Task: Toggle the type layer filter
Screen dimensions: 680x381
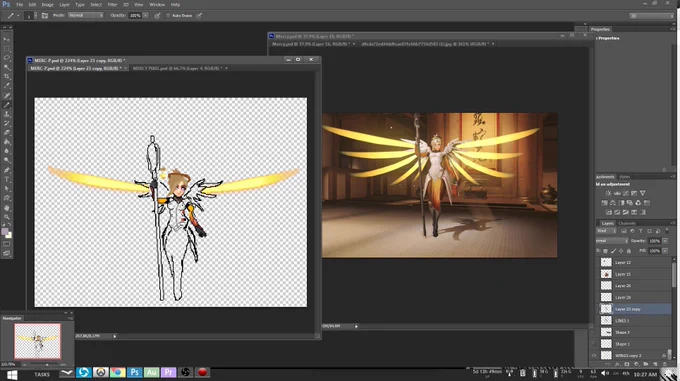Action: coord(641,231)
